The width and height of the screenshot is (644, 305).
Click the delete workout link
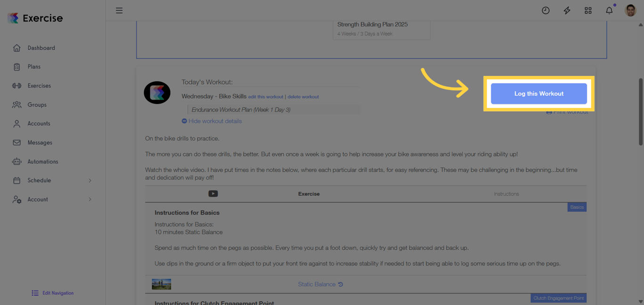[x=303, y=96]
